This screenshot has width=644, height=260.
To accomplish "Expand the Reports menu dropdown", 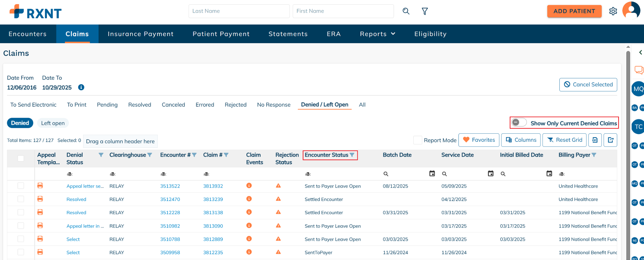I will [x=377, y=34].
